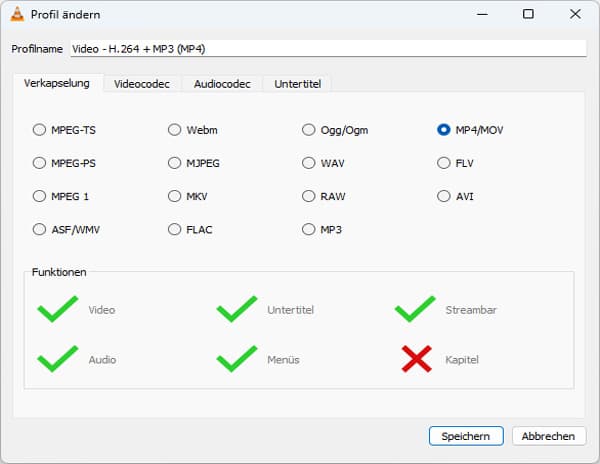Select the MPEG-TS radio button
Screen dimensions: 600x464
click(40, 130)
